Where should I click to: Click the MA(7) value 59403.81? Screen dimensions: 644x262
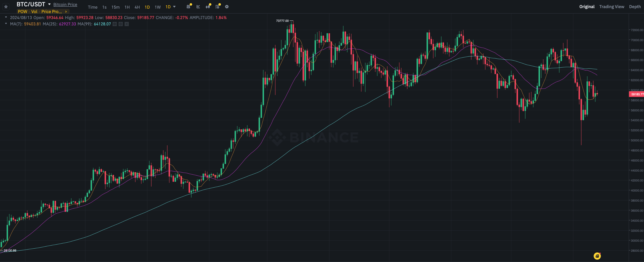click(x=32, y=24)
